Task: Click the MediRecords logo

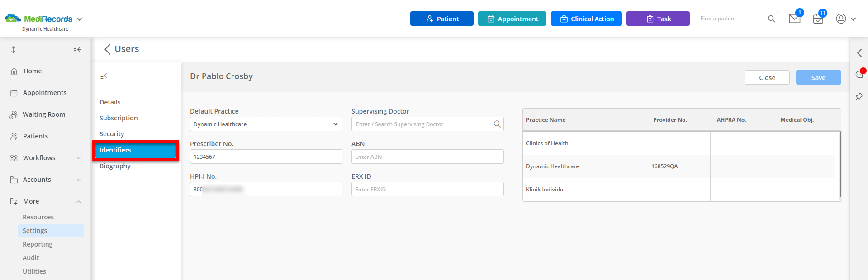Action: pyautogui.click(x=38, y=19)
